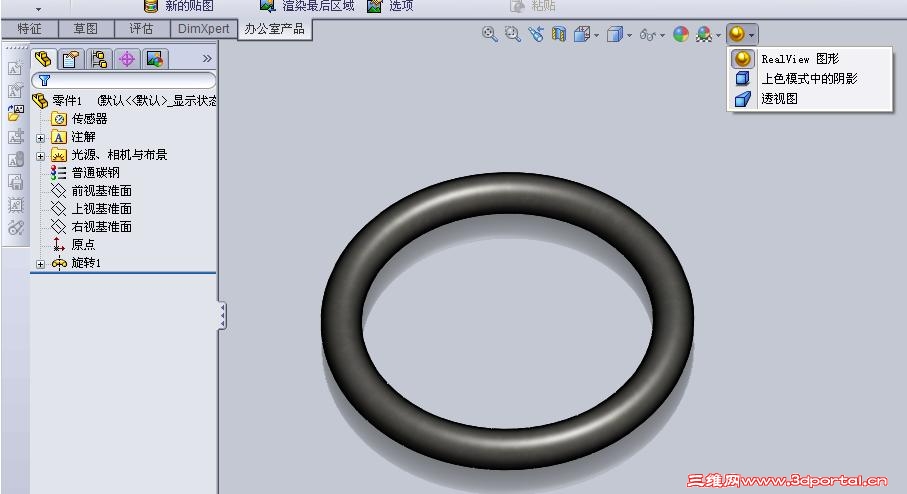Open the Apply Scene dropdown arrow

718,35
